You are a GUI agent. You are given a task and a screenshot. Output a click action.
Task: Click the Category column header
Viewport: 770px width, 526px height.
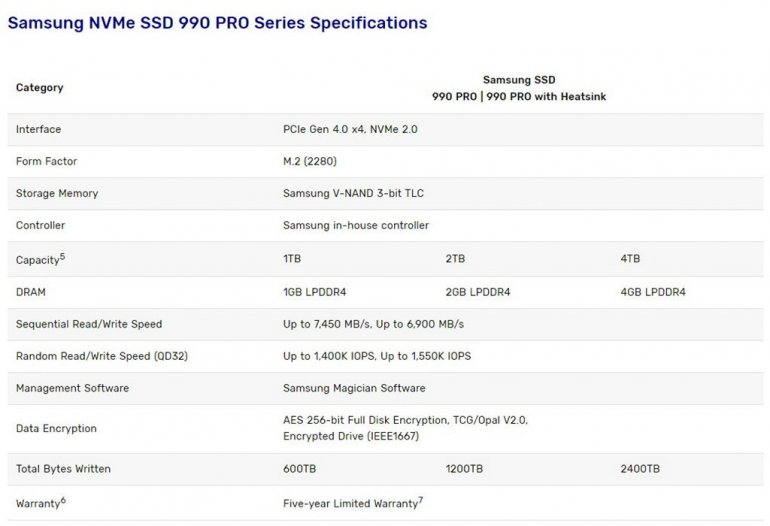(39, 88)
